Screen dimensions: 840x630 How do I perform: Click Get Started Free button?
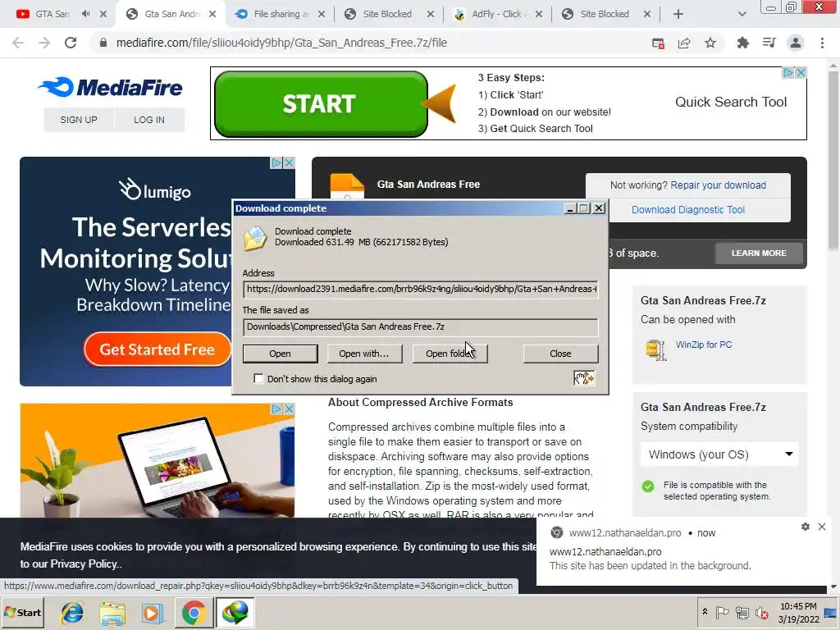(157, 349)
